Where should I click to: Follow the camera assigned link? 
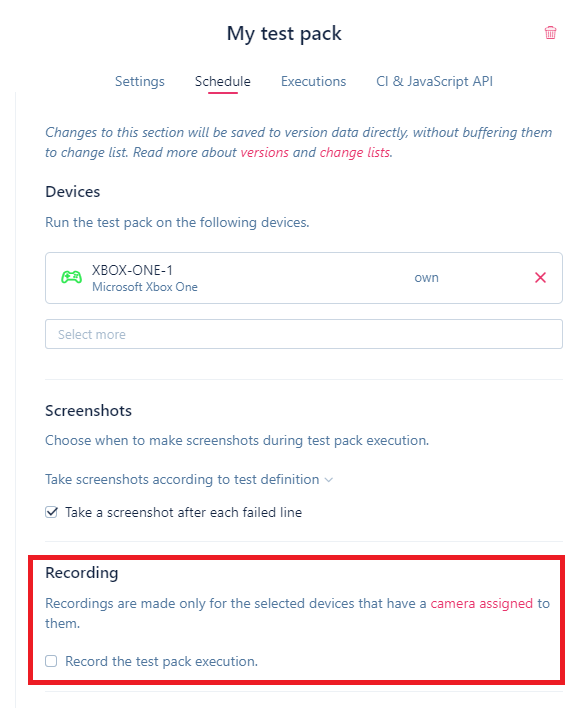[x=481, y=603]
